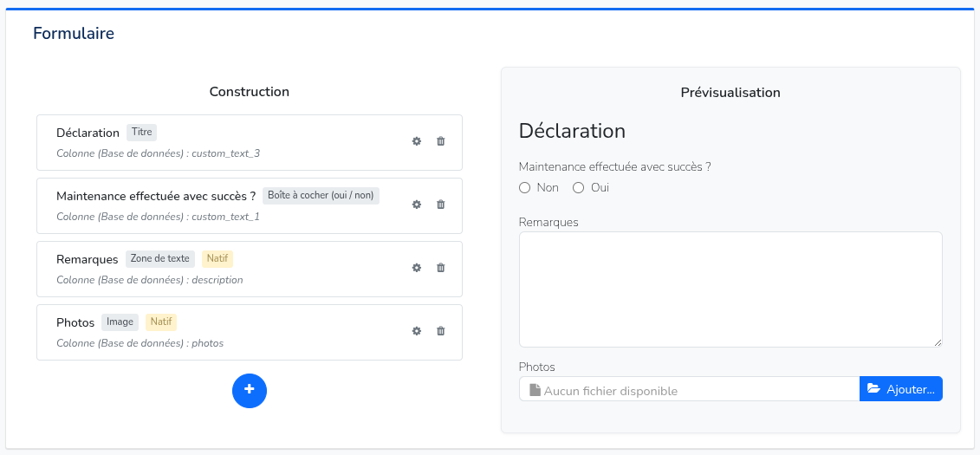The height and width of the screenshot is (455, 980).
Task: Click the Boîte à cocher (oui / non) badge
Action: click(x=321, y=196)
